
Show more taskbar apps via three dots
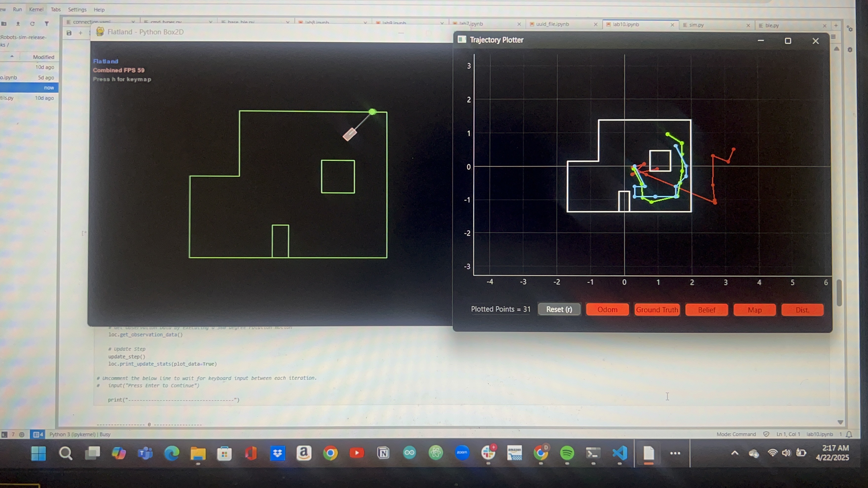675,453
